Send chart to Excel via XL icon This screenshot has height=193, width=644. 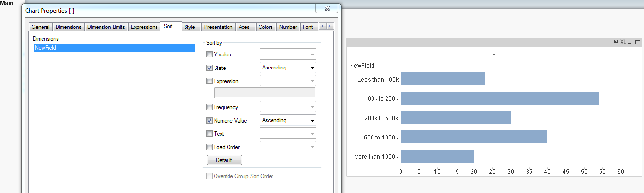click(x=623, y=42)
